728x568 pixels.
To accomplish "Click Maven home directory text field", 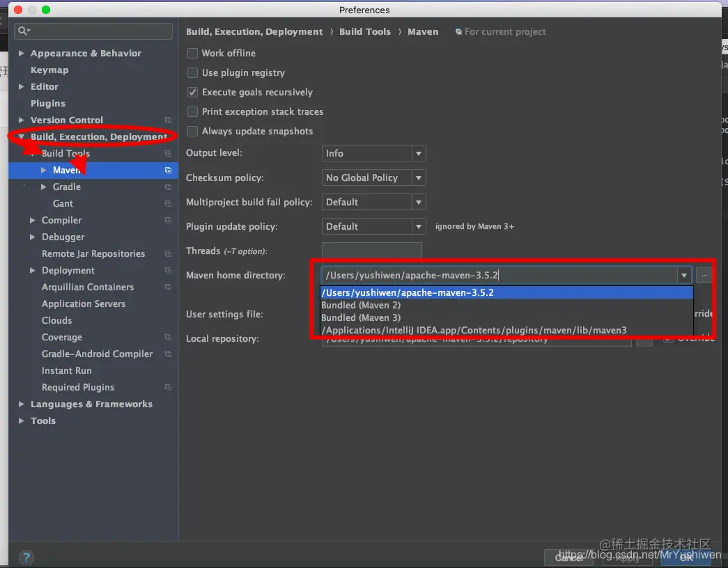I will pyautogui.click(x=499, y=275).
